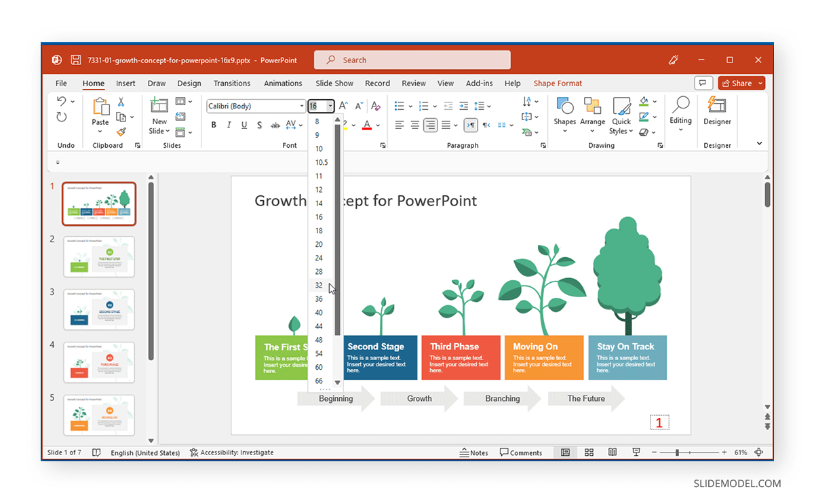Image resolution: width=814 pixels, height=504 pixels.
Task: Apply italic formatting
Action: tap(229, 125)
